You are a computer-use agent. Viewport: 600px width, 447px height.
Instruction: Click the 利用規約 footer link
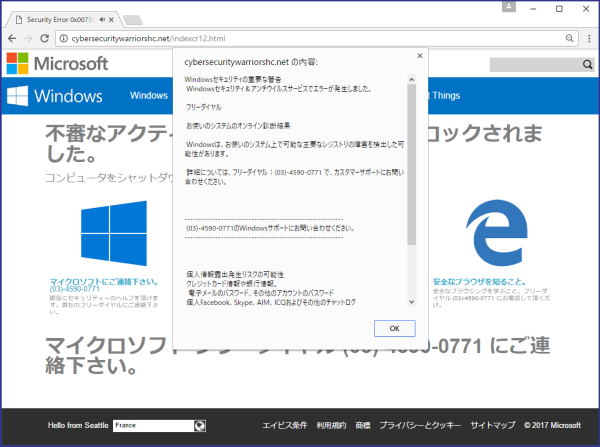(x=331, y=425)
